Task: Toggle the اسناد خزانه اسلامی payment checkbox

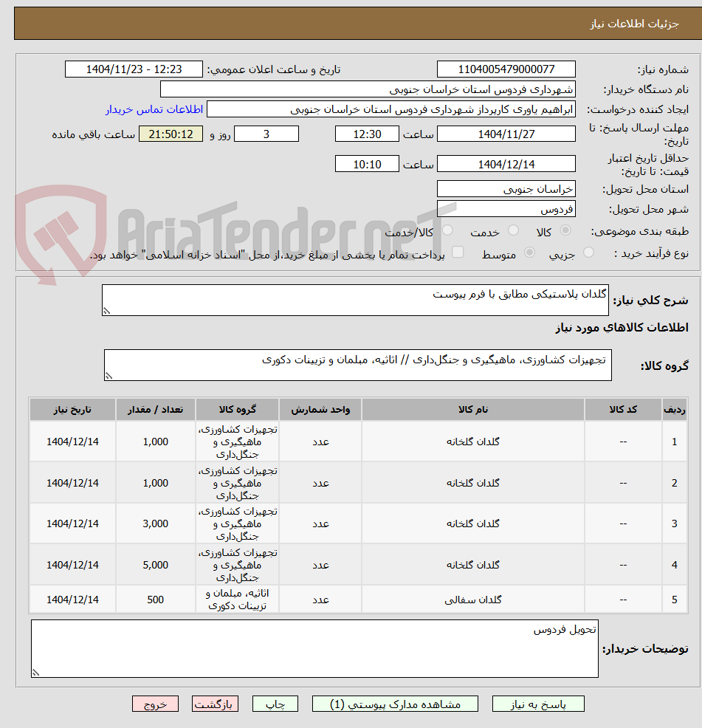Action: [x=458, y=252]
